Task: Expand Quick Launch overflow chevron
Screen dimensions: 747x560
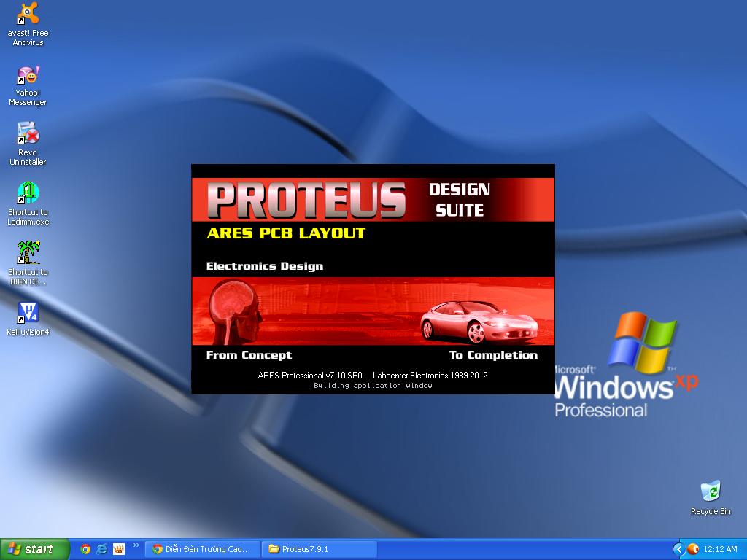Action: [x=136, y=545]
